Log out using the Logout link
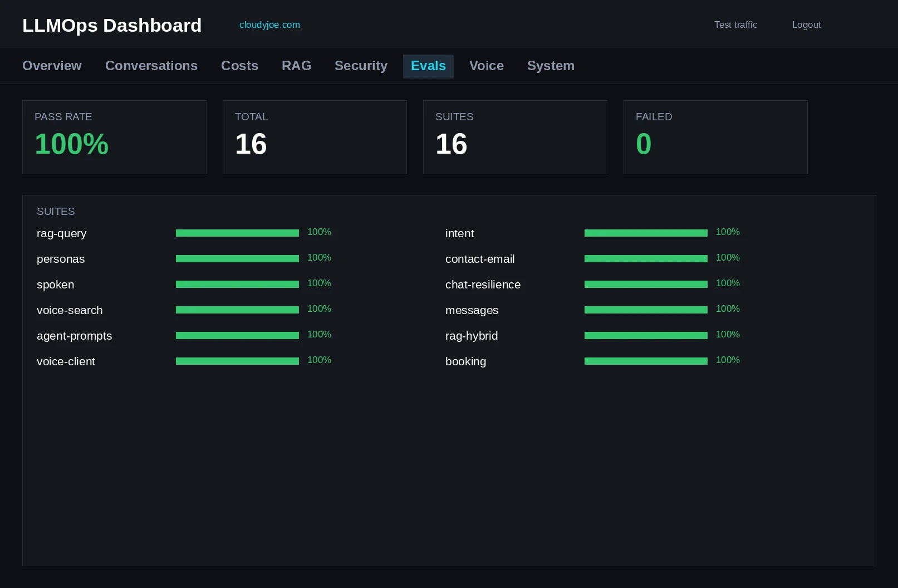 [806, 24]
